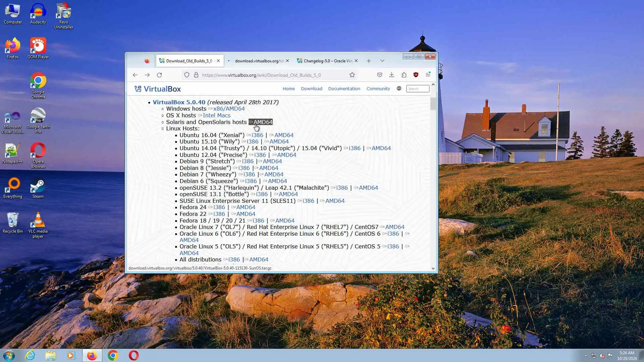Click the uBlock Origin shield icon
The width and height of the screenshot is (644, 362).
(416, 75)
